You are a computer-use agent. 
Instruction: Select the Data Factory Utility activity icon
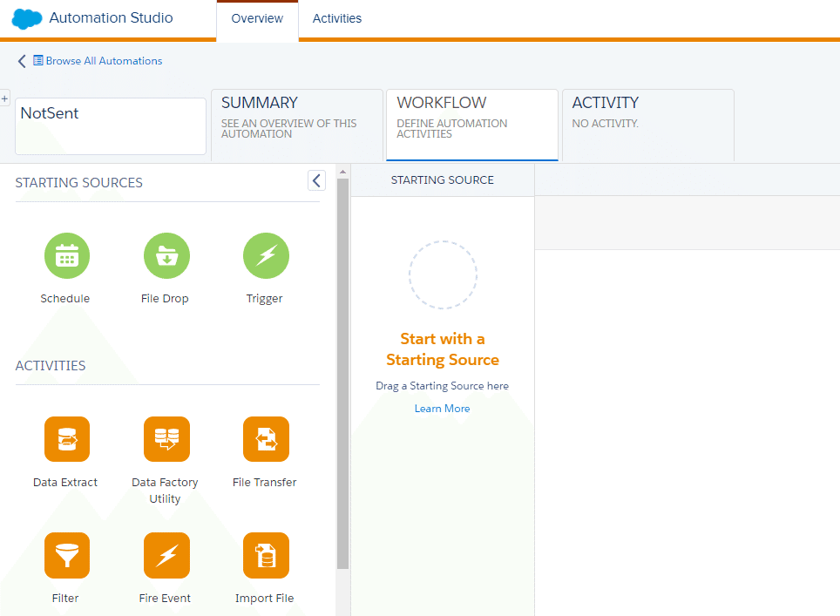166,439
